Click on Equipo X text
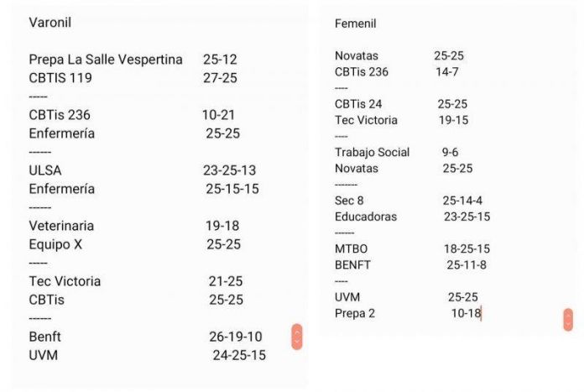This screenshot has width=584, height=392. pyautogui.click(x=56, y=244)
